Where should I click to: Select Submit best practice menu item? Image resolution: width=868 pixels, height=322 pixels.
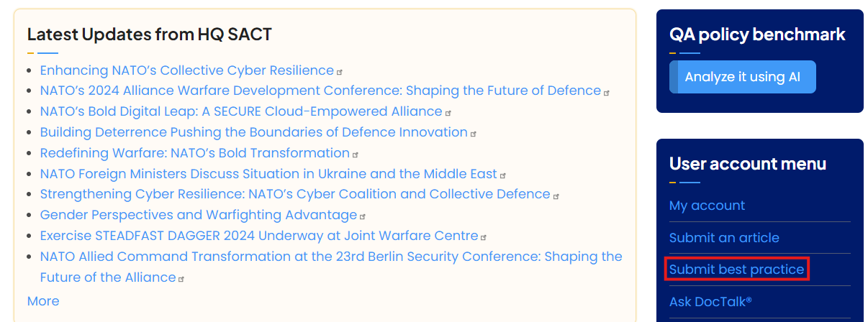tap(736, 270)
